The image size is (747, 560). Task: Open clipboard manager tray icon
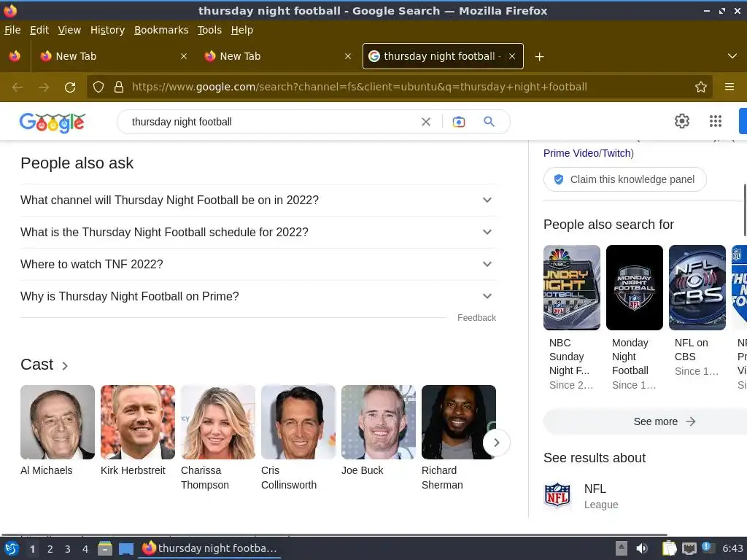point(669,548)
